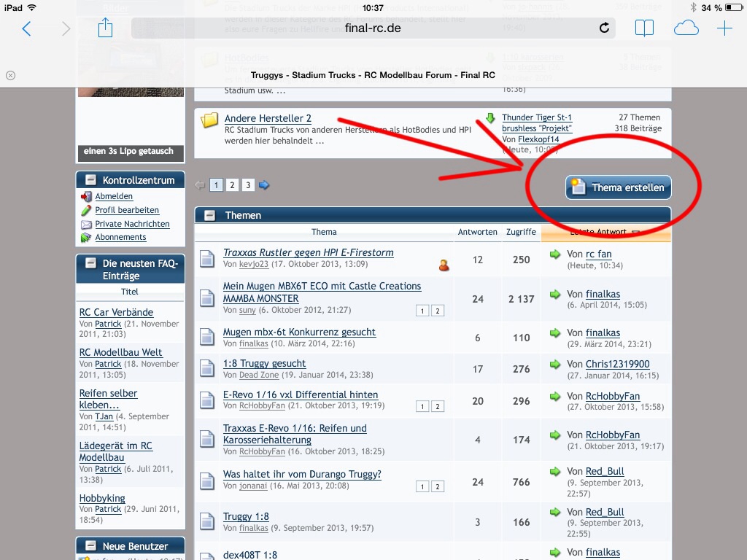The width and height of the screenshot is (747, 560).
Task: Go to next page blue arrow
Action: (264, 185)
